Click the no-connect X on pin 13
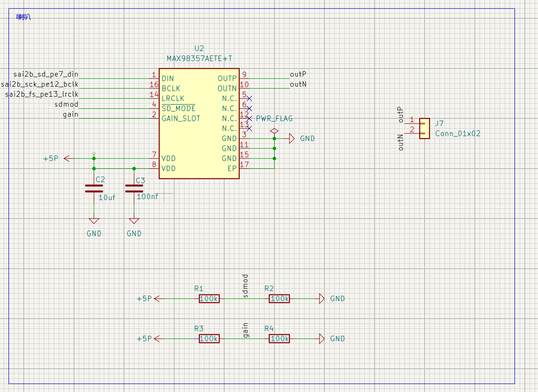Viewport: 538px width, 392px height. coord(249,128)
